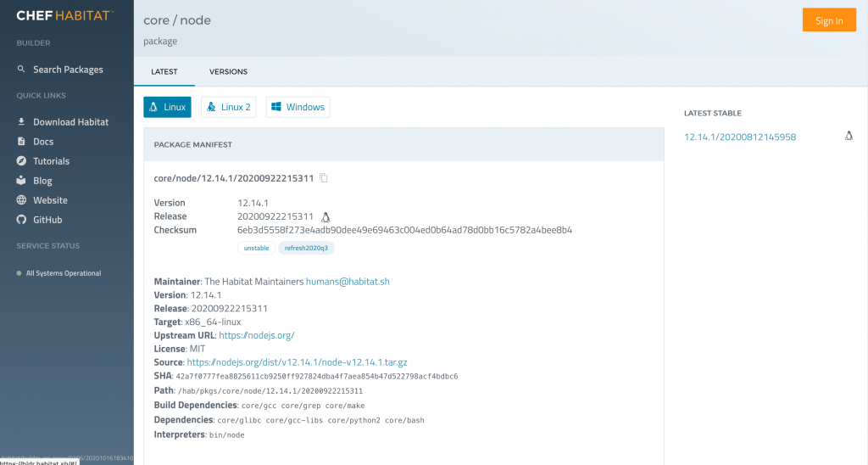Select the Linux 2 platform button
Viewport: 868px width, 465px height.
[x=228, y=107]
